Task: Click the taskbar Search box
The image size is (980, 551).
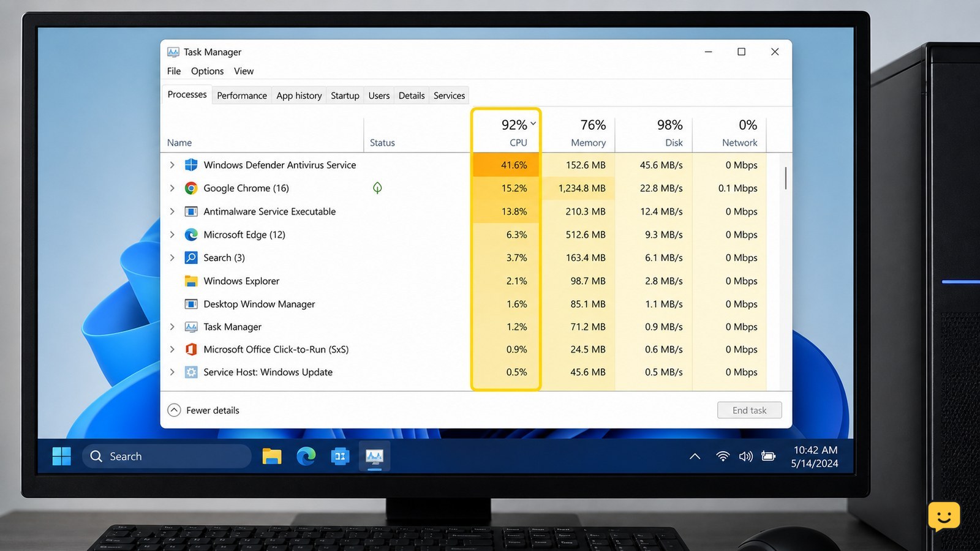Action: coord(167,456)
